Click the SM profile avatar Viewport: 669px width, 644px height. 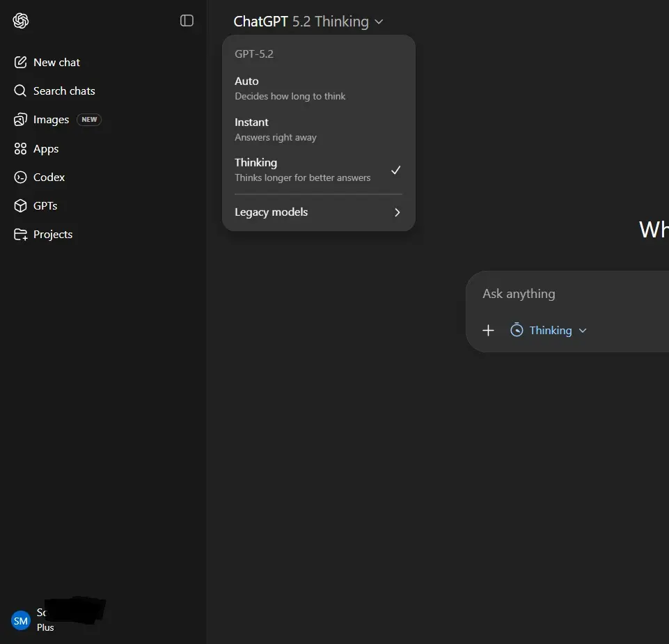coord(20,620)
